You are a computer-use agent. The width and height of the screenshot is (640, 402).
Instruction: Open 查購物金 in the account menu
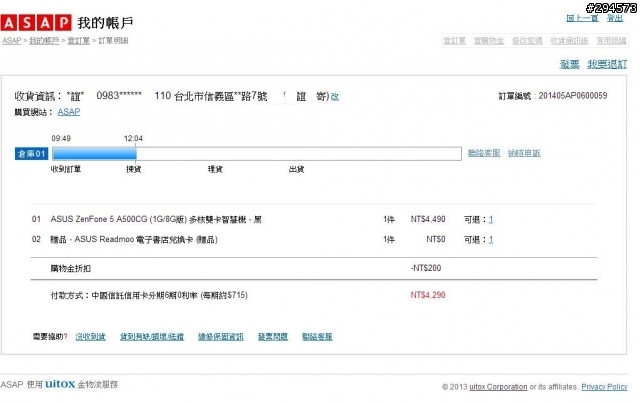[x=489, y=41]
